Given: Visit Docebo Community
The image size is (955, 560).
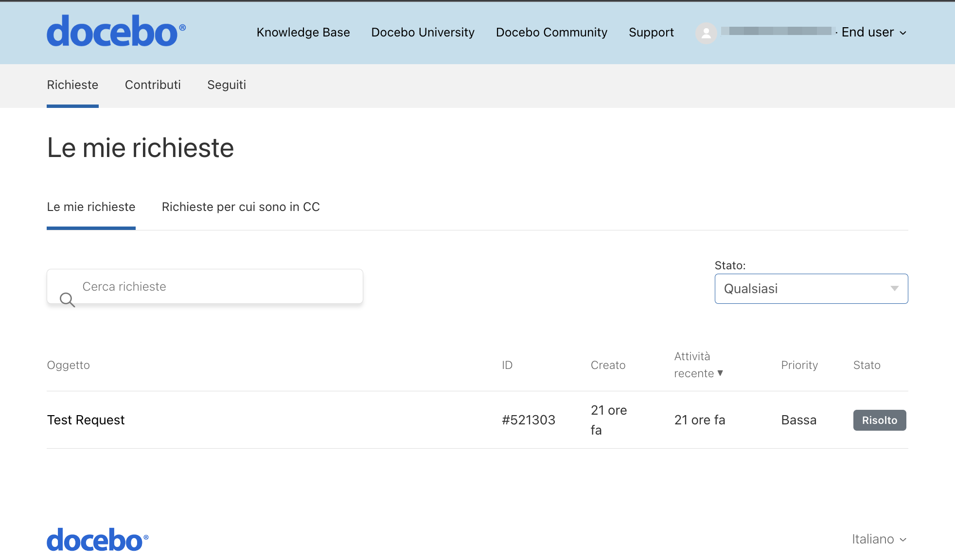Looking at the screenshot, I should pyautogui.click(x=551, y=32).
